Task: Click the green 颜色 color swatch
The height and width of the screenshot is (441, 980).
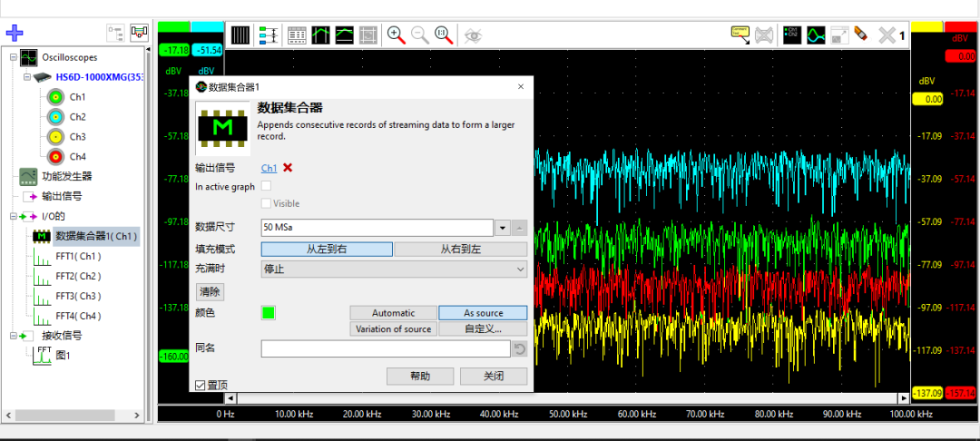Action: coord(268,313)
